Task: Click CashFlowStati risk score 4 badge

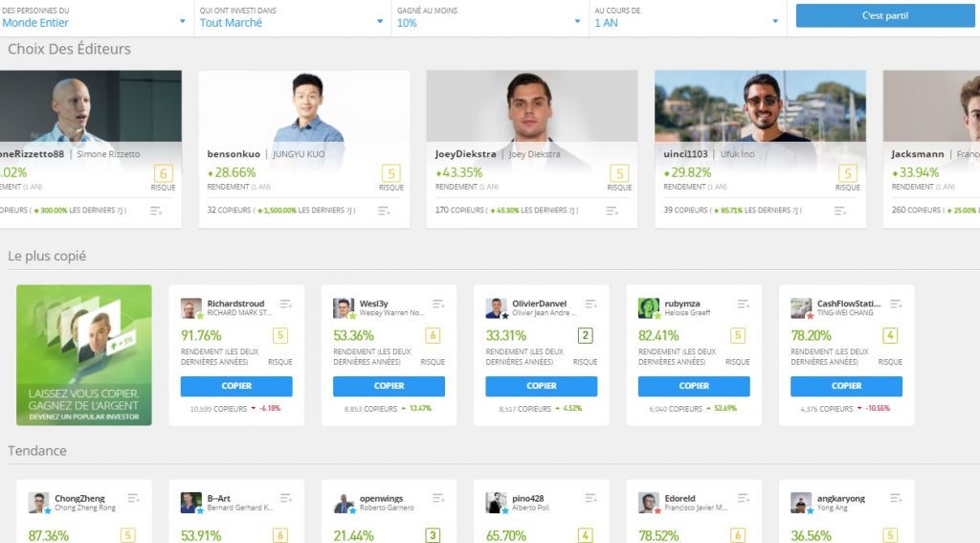Action: [890, 336]
